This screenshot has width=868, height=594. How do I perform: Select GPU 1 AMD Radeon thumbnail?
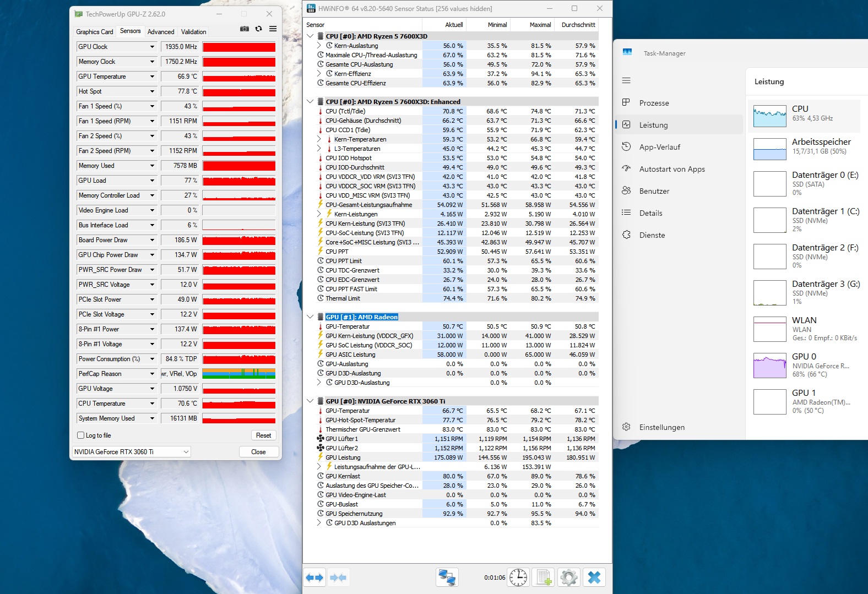(x=770, y=402)
